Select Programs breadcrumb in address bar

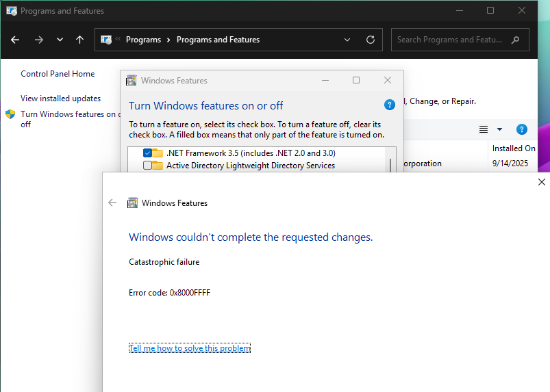143,40
